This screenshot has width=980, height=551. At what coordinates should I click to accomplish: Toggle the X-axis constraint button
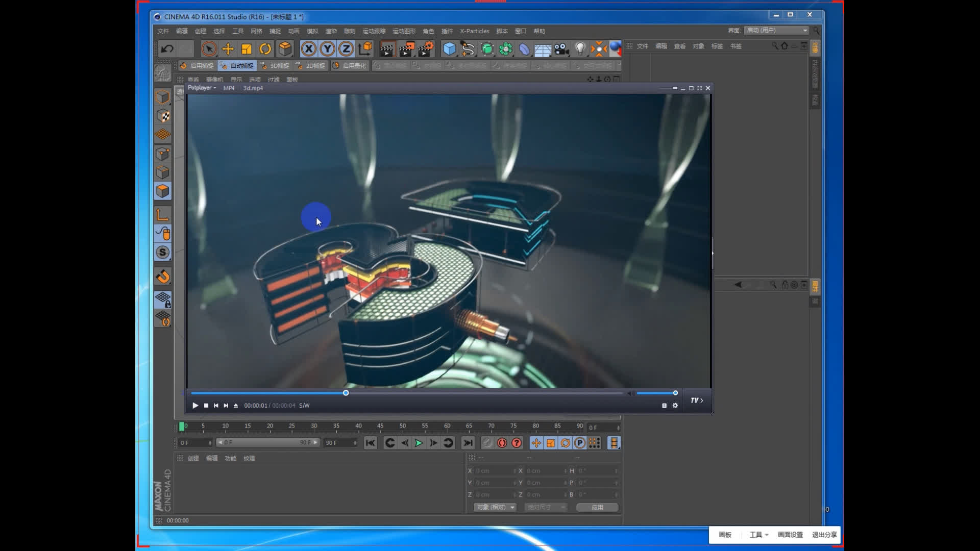[308, 48]
